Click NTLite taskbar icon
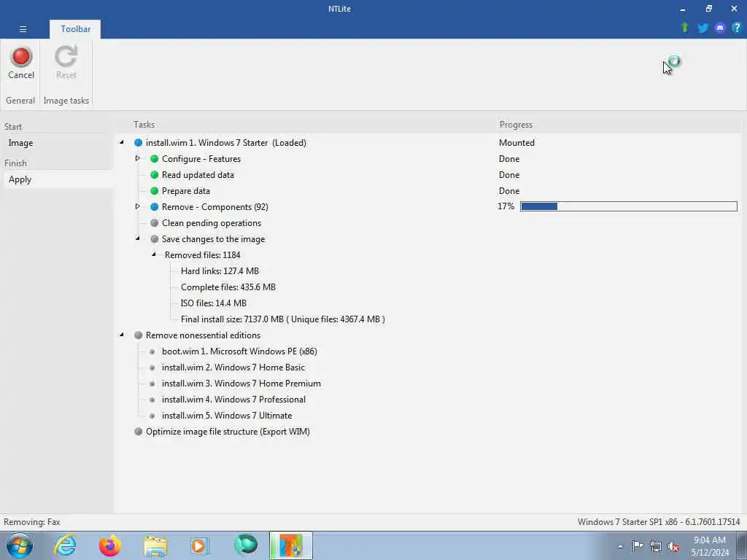 tap(290, 545)
